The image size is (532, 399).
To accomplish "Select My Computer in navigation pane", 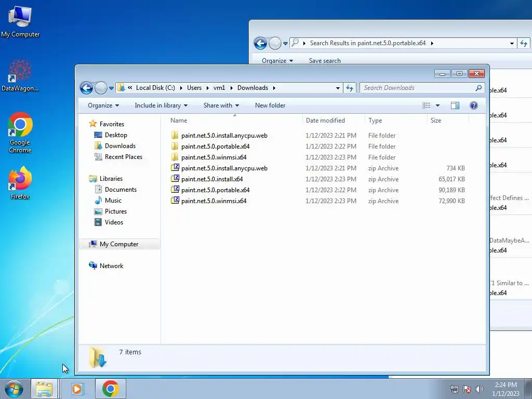I will [119, 244].
